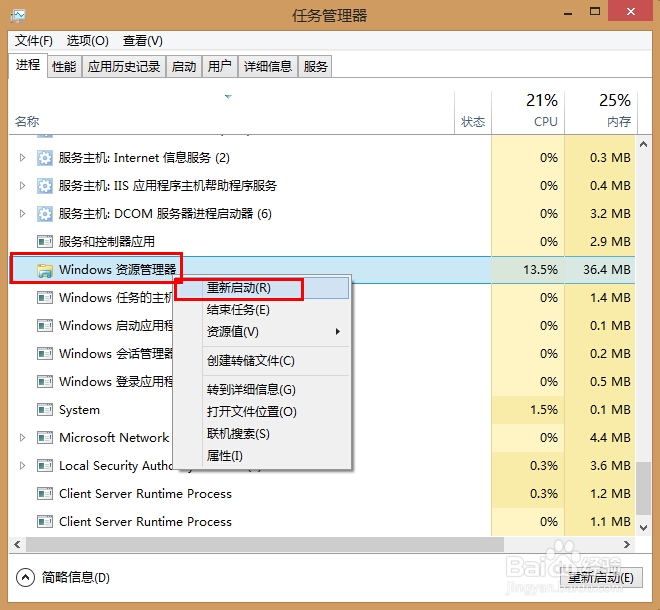Open the 文件(F) menu
Screen dimensions: 660x610
click(x=34, y=41)
